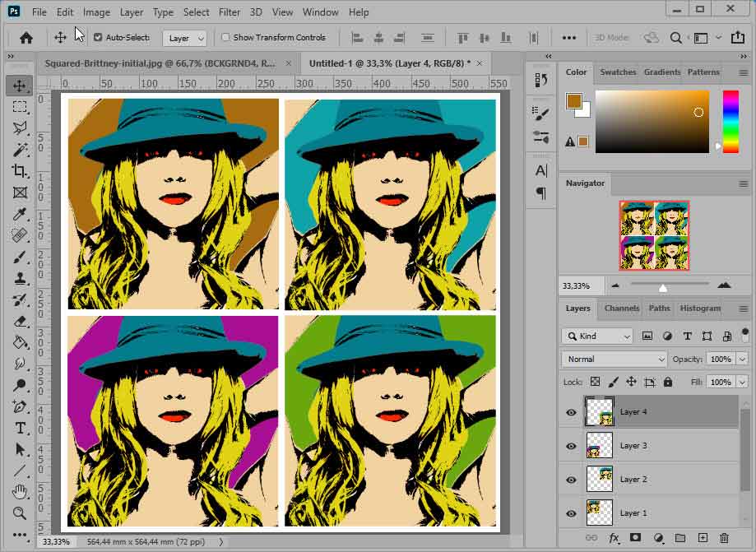
Task: Switch to the Swatches tab
Action: point(618,72)
